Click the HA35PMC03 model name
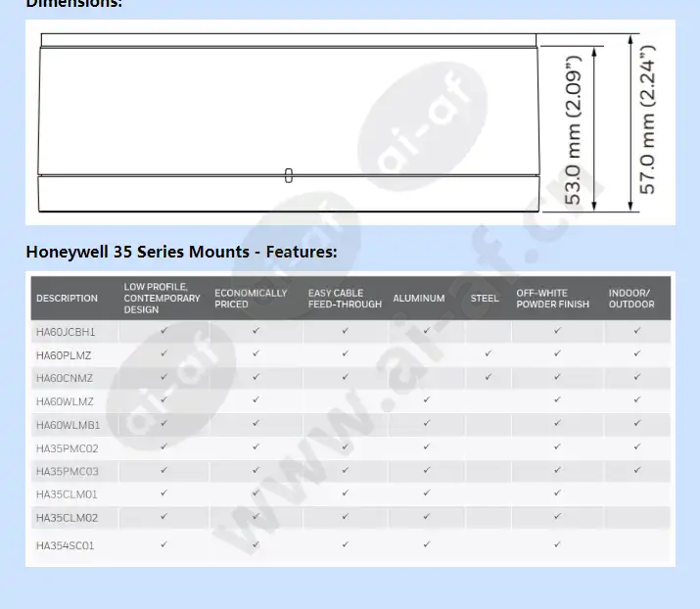The image size is (700, 609). coord(67,472)
